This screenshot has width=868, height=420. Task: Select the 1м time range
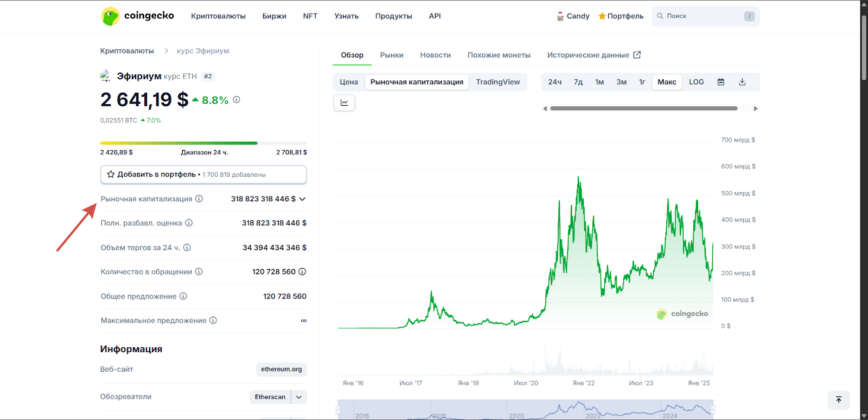tap(599, 82)
